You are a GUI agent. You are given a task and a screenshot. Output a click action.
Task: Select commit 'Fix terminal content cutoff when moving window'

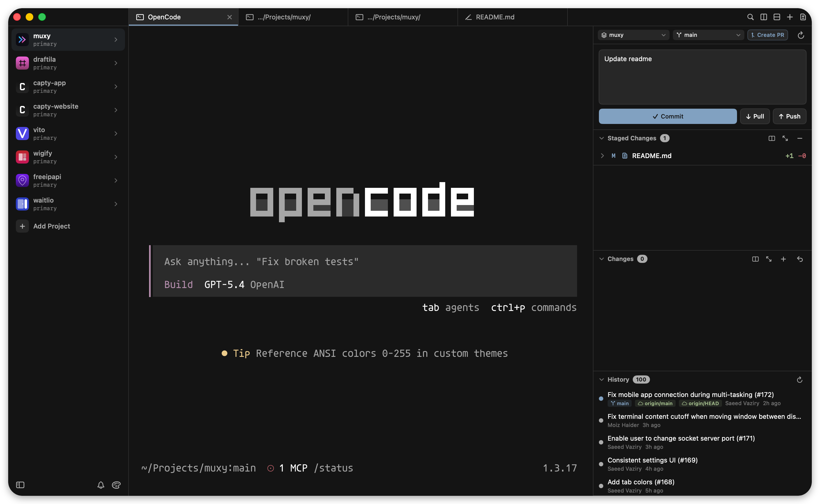point(702,420)
